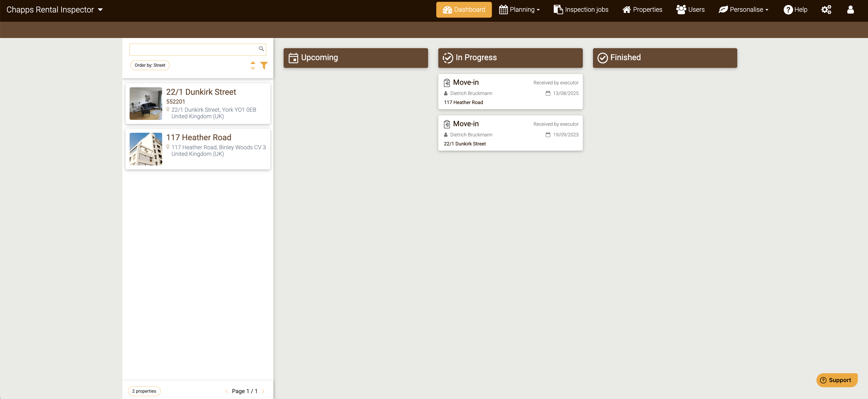Open the Support chat button

click(x=837, y=380)
